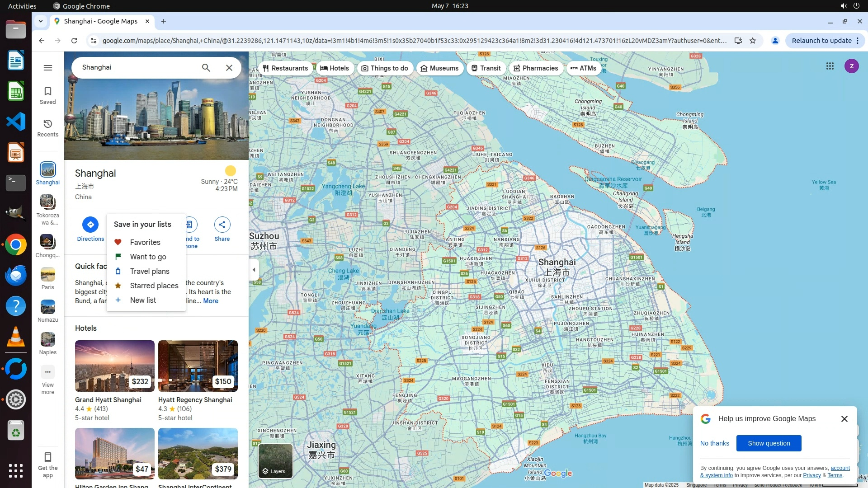This screenshot has width=868, height=488.
Task: Open the hamburger menu in Maps
Action: [48, 68]
